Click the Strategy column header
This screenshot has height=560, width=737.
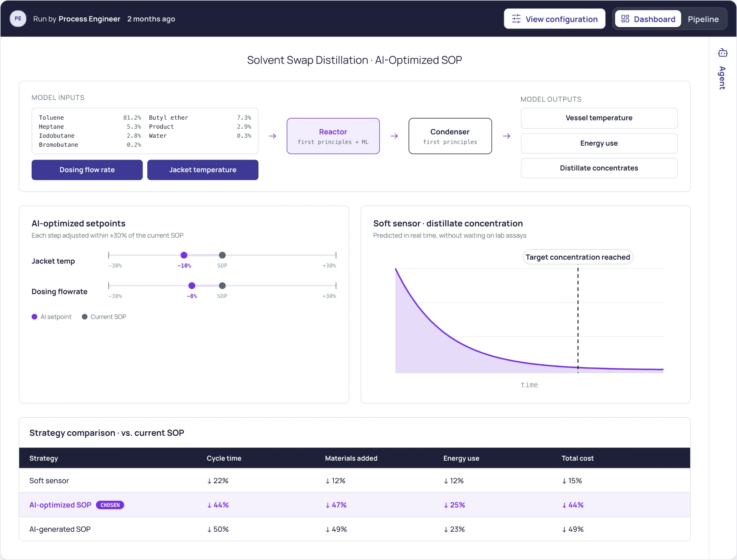[44, 458]
